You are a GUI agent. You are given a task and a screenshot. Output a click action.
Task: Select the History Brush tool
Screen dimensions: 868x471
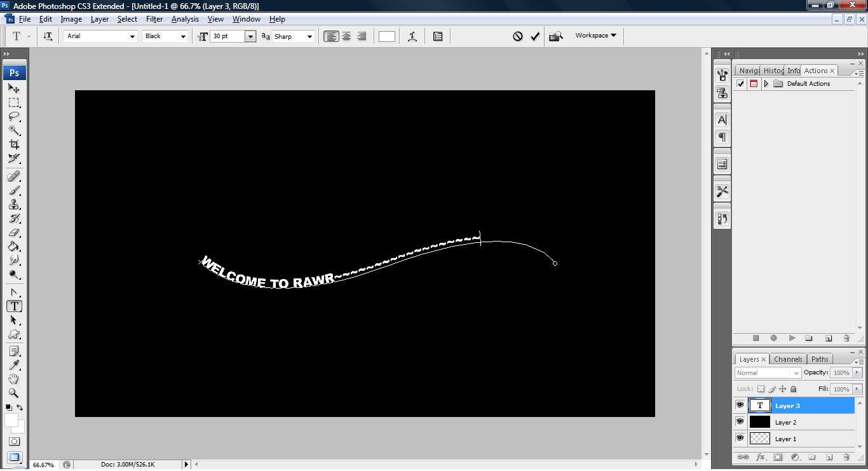pyautogui.click(x=14, y=218)
